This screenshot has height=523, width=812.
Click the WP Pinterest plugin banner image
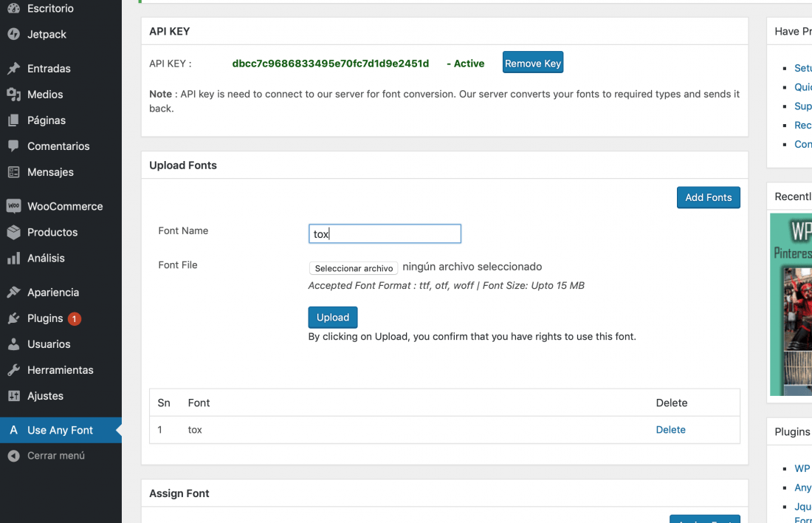[x=791, y=304]
